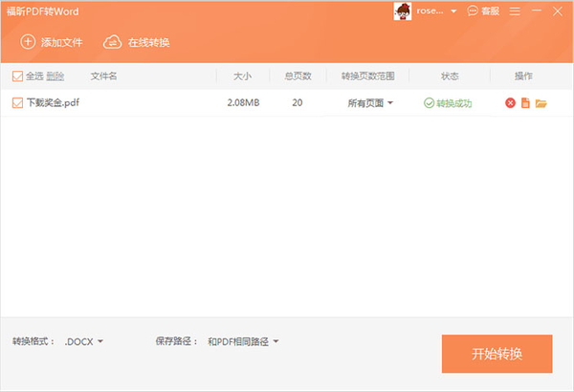Toggle the 全选 select-all checkbox

[17, 76]
